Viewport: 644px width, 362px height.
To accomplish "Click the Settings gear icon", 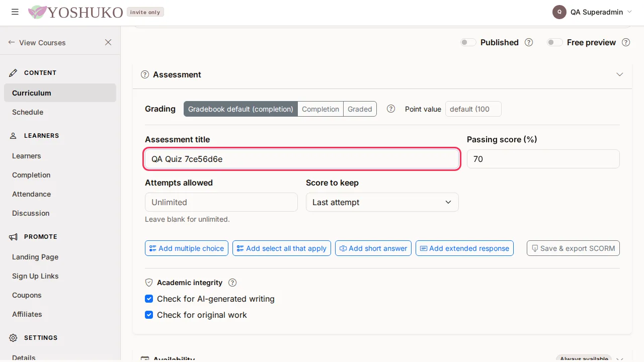I will [x=13, y=338].
